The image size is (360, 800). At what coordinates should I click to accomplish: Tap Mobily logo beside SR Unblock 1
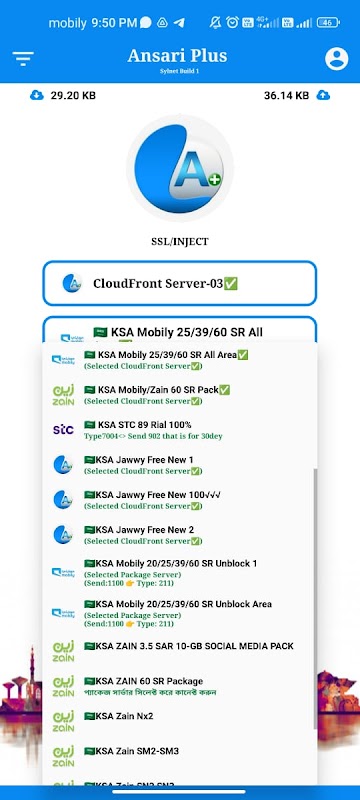tap(63, 572)
